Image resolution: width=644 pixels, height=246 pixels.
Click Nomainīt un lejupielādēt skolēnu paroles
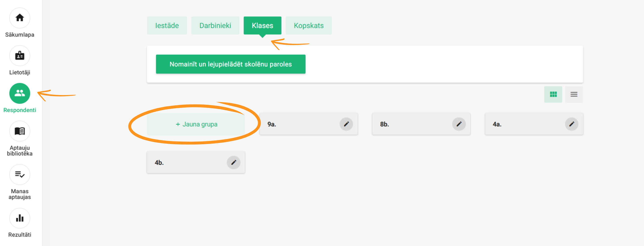click(231, 64)
